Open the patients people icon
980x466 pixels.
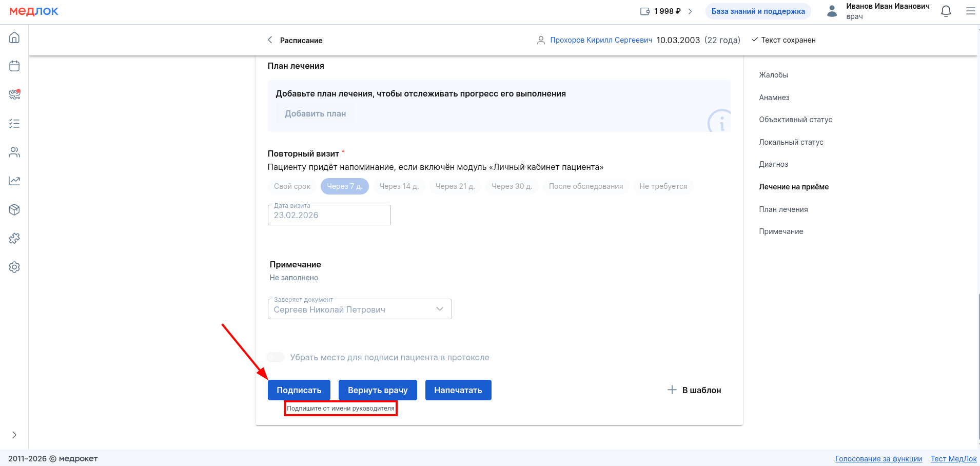click(14, 152)
